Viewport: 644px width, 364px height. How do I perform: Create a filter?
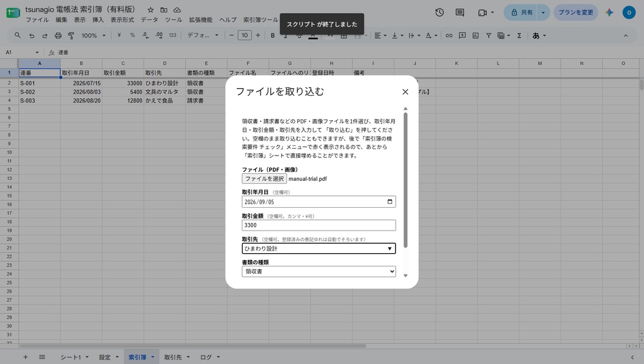(488, 35)
